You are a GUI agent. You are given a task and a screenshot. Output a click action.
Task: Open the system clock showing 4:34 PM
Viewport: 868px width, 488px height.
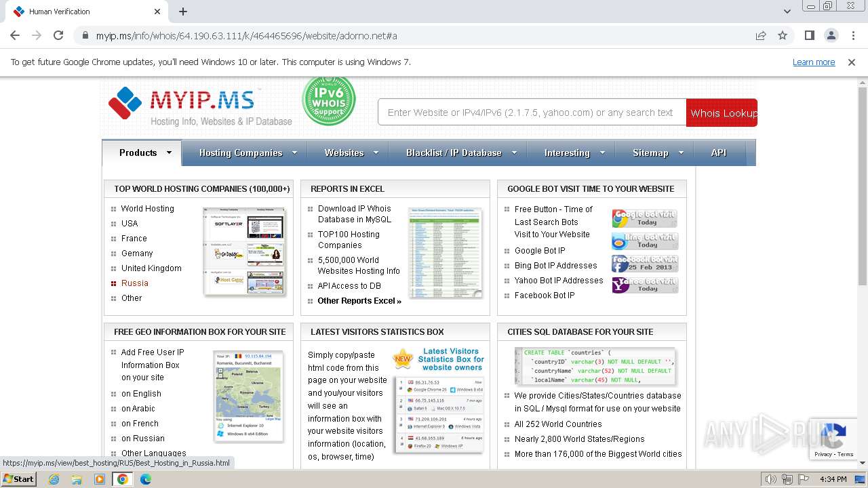tap(833, 479)
